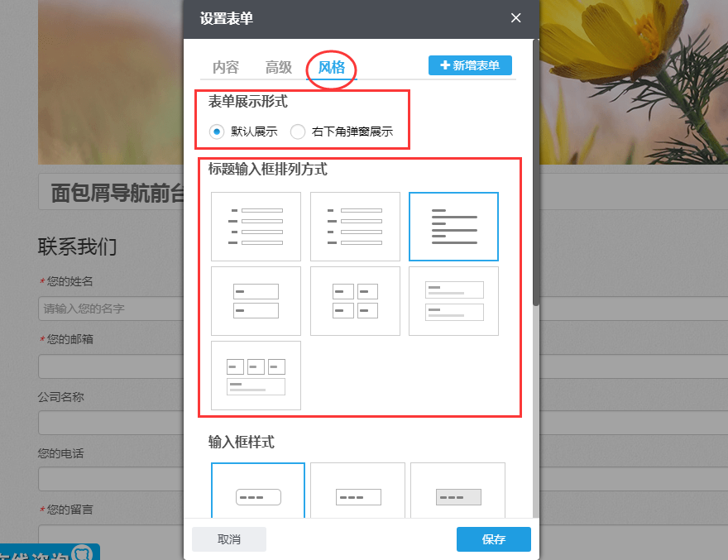The width and height of the screenshot is (728, 560).
Task: Open the 高级 settings tab
Action: (278, 68)
